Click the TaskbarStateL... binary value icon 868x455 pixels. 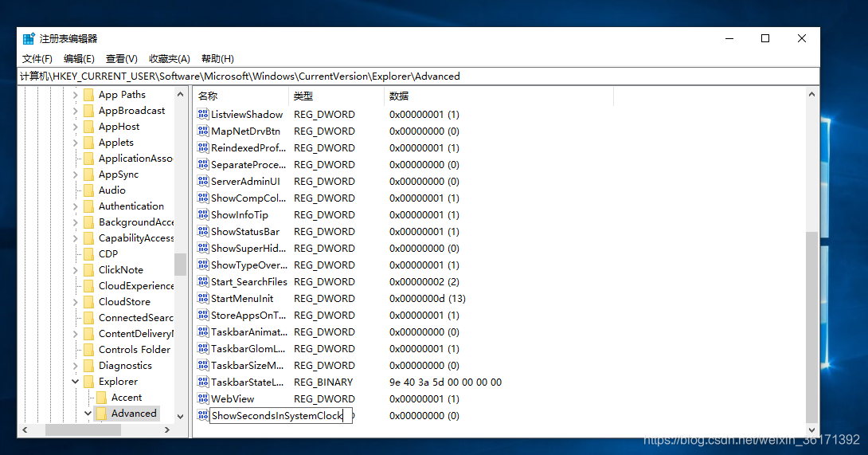[x=202, y=382]
